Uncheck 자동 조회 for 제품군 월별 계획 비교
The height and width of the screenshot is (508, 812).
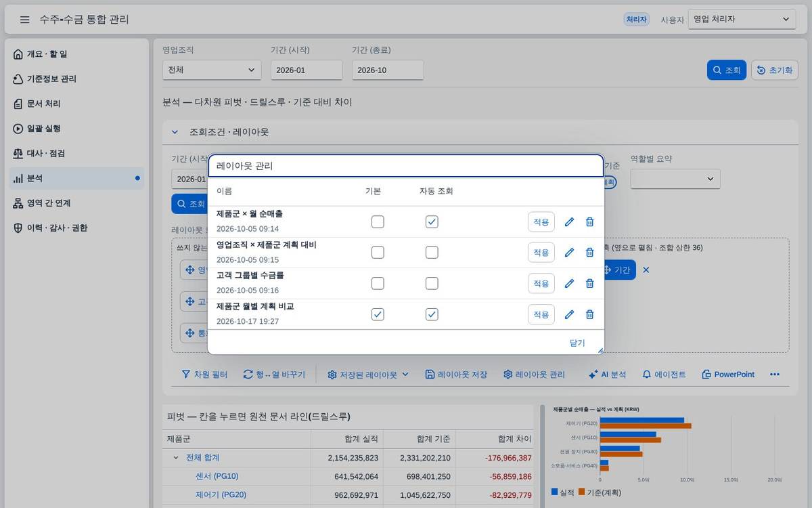pyautogui.click(x=432, y=314)
